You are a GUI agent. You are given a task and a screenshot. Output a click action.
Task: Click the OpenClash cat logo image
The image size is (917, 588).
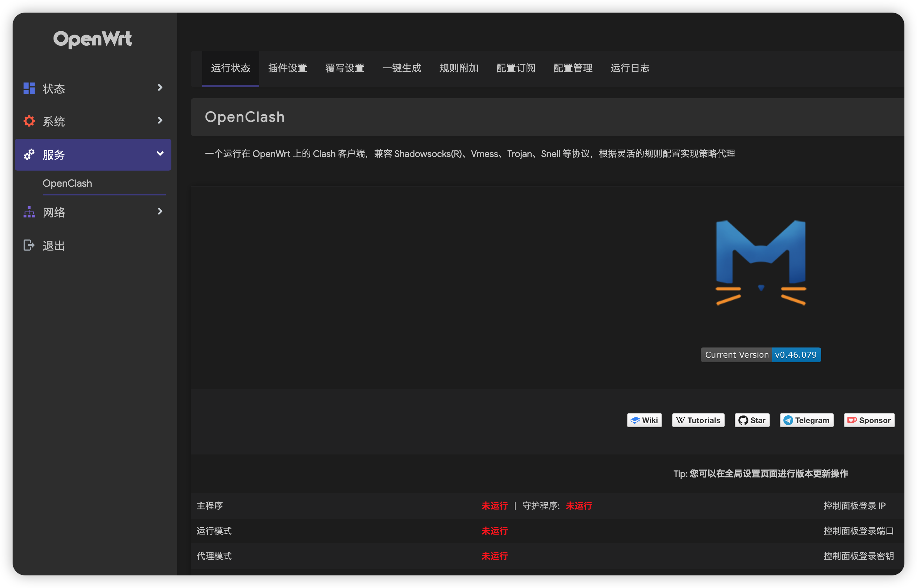(760, 263)
